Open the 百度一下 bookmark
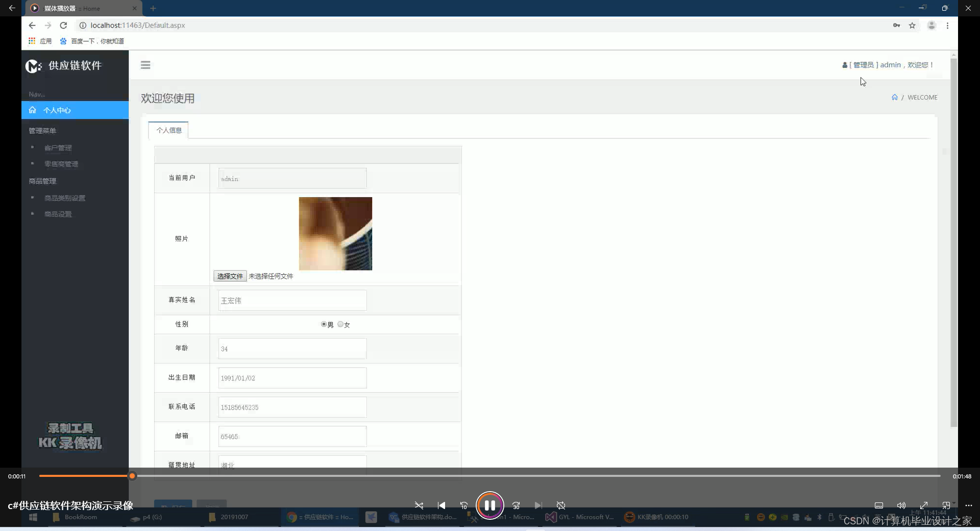980x531 pixels. (x=92, y=41)
